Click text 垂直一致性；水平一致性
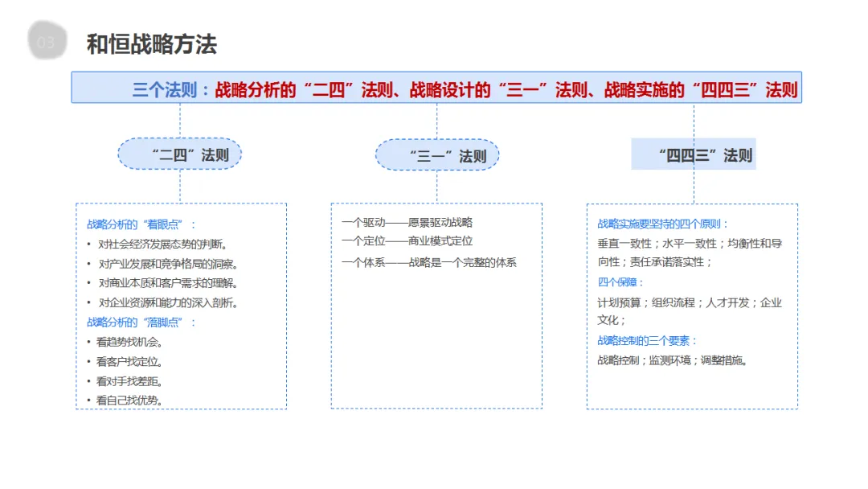 pos(657,244)
